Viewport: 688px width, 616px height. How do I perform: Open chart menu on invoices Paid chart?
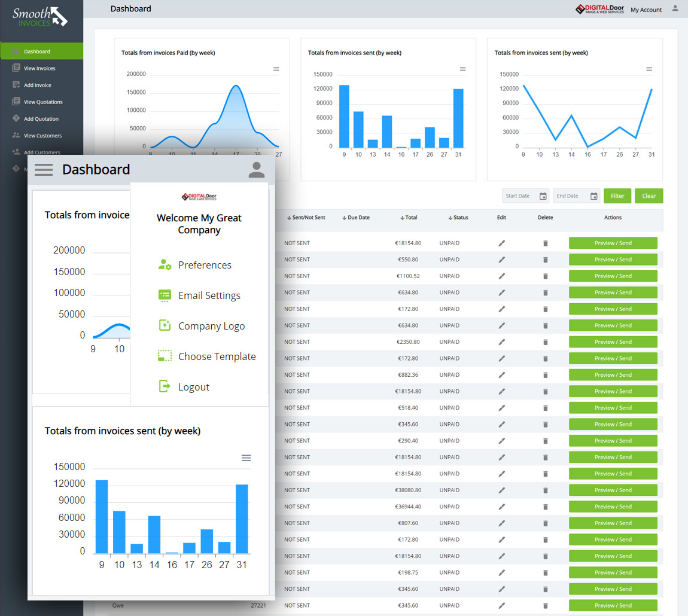click(276, 69)
